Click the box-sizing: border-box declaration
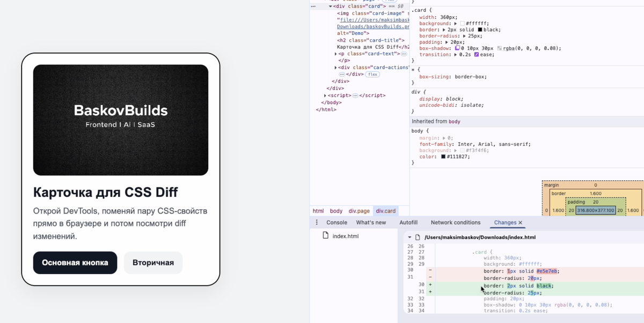 click(x=453, y=77)
